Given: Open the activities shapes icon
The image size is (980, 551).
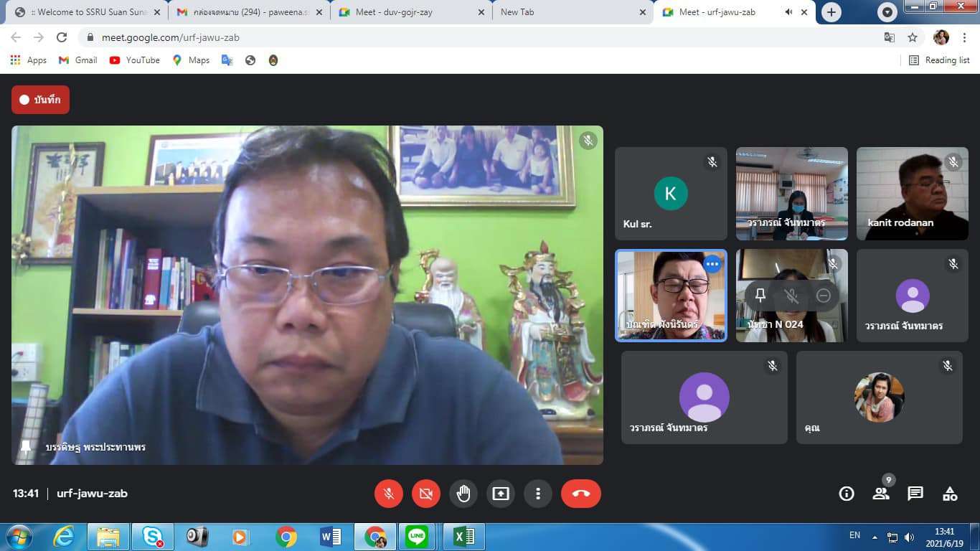Looking at the screenshot, I should click(950, 494).
